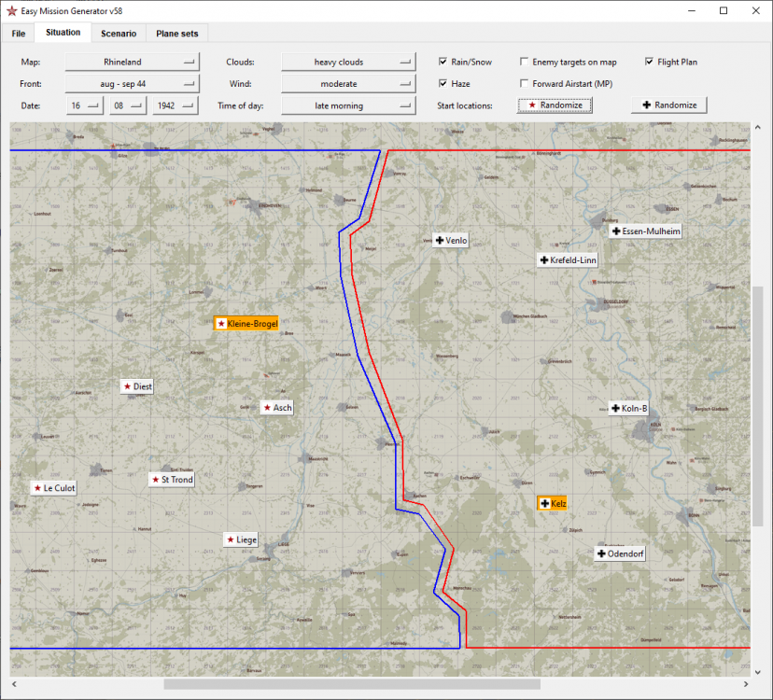Click the map scroll left arrow
Viewport: 773px width, 700px height.
[x=14, y=684]
